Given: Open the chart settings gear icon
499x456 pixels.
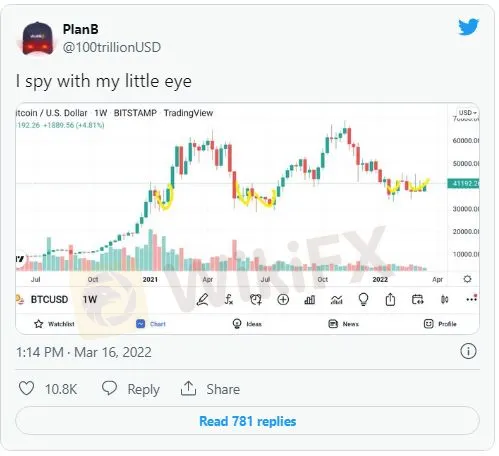Looking at the screenshot, I should tap(467, 279).
